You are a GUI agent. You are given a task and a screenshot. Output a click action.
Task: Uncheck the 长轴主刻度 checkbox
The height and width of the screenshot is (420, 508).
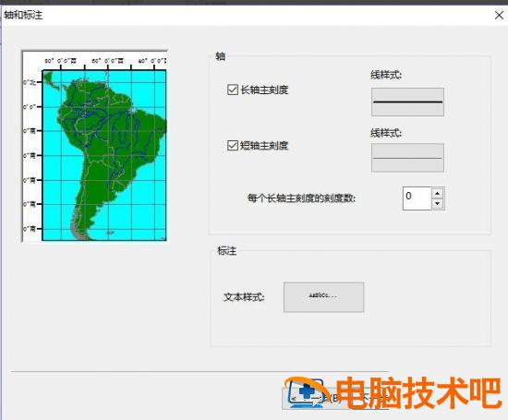[233, 90]
